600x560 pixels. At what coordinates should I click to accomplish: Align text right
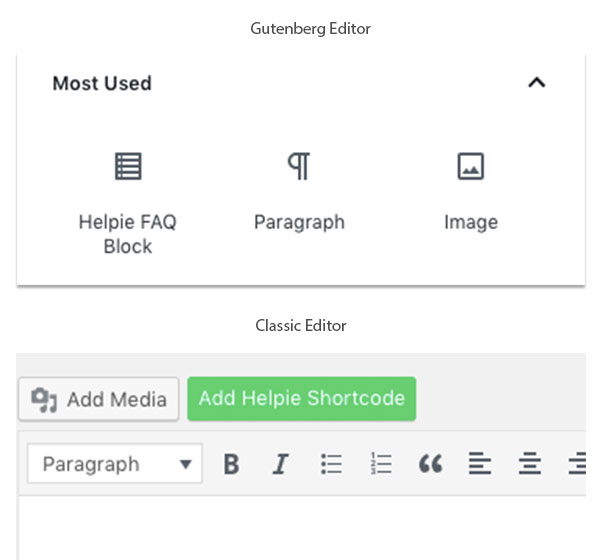click(577, 464)
